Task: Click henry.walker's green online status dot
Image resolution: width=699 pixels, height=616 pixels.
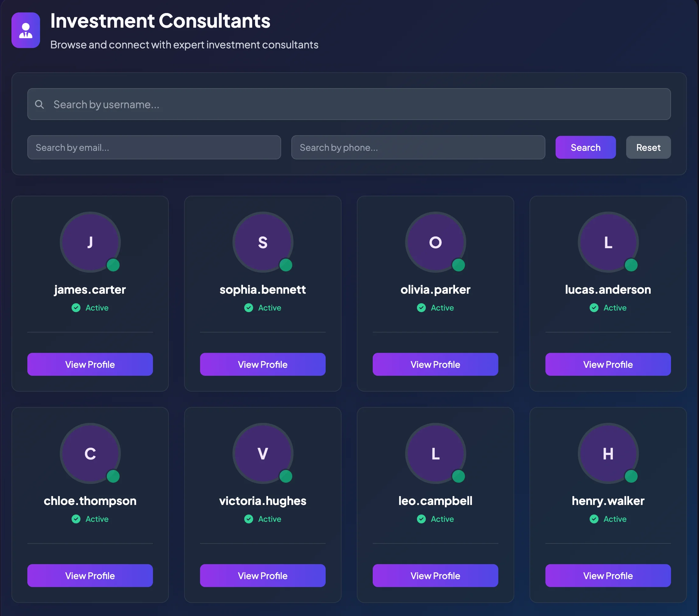Action: click(x=631, y=476)
